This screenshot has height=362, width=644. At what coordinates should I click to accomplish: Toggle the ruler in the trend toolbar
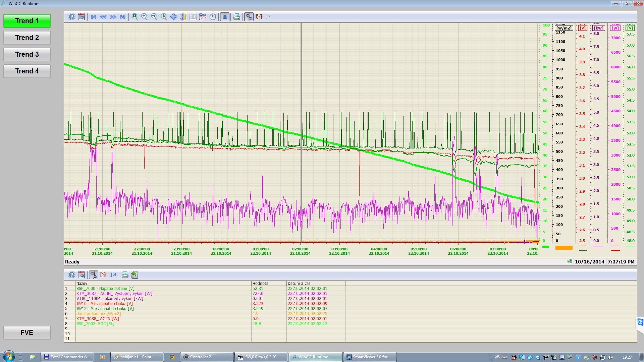coord(249,17)
